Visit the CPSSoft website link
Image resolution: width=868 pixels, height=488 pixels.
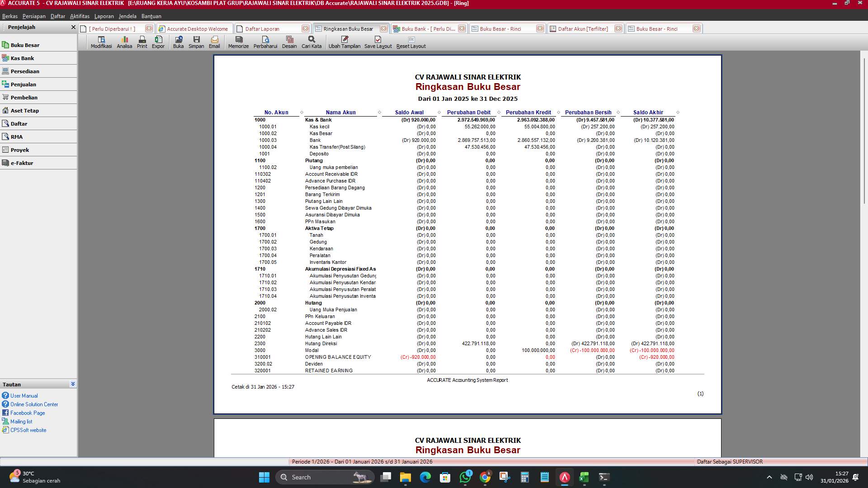(x=28, y=430)
